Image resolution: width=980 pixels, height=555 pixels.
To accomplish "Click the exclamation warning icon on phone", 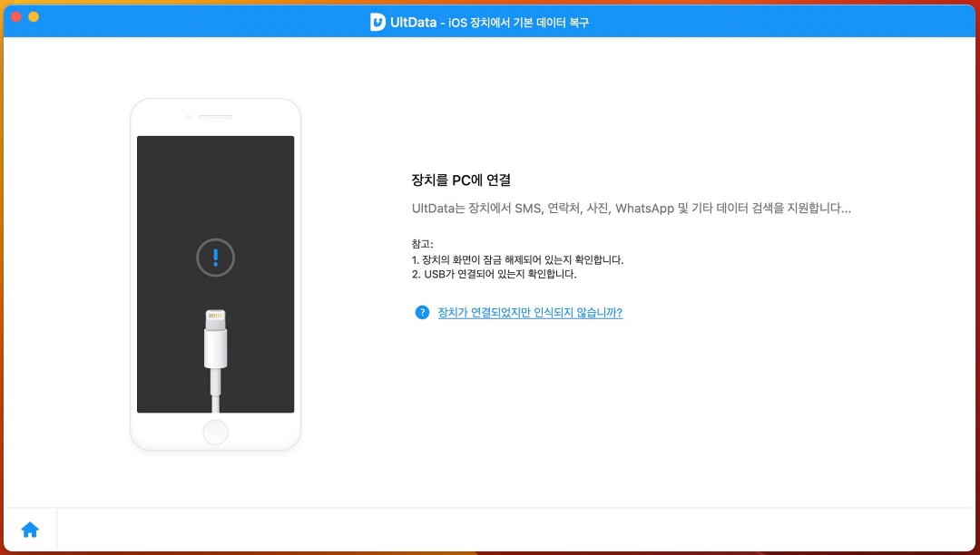I will click(x=216, y=258).
